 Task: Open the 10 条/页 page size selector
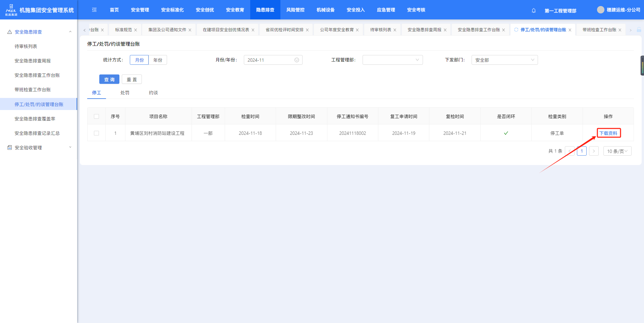point(617,151)
